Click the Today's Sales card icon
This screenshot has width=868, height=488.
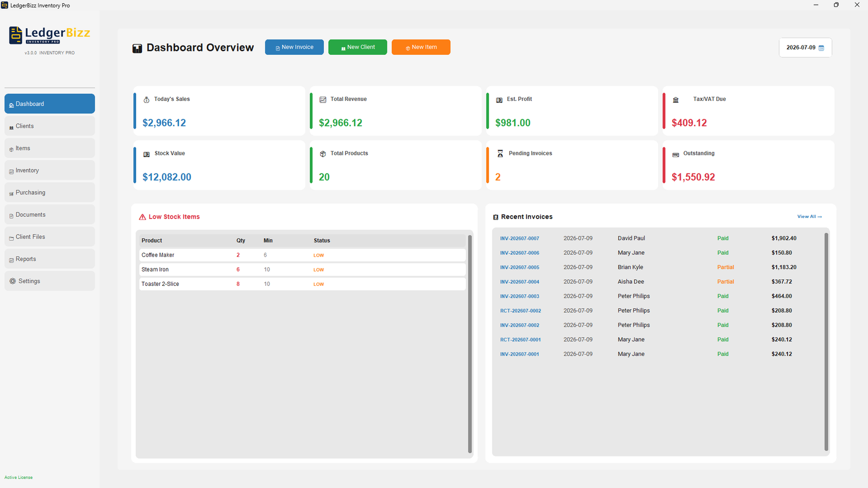tap(146, 100)
